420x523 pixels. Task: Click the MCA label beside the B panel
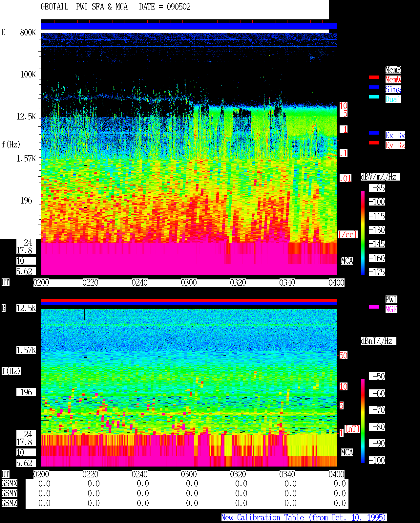click(x=347, y=453)
